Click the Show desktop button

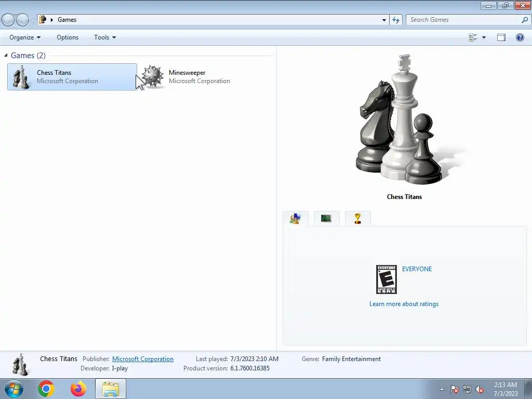[x=528, y=389]
